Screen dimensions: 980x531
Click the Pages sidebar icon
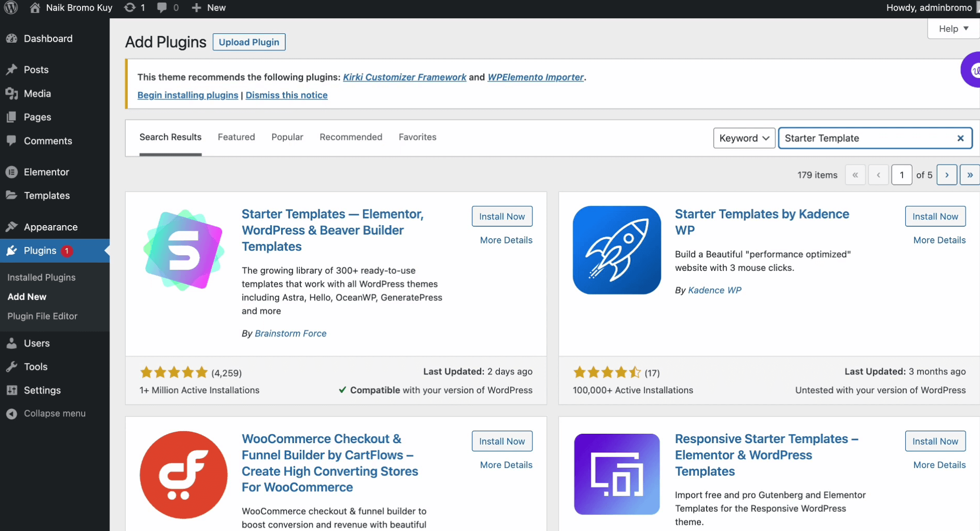(x=11, y=117)
